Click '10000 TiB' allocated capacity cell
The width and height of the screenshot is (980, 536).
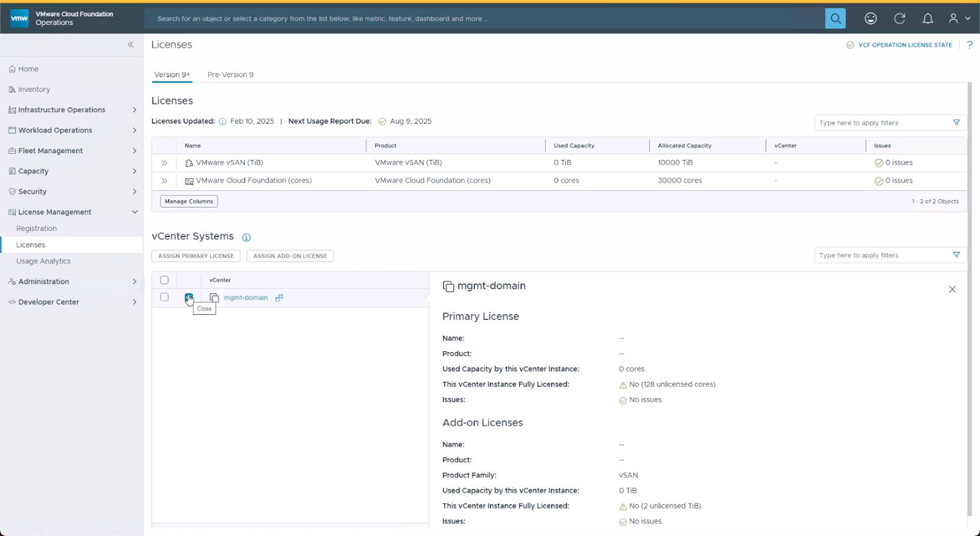pyautogui.click(x=675, y=163)
